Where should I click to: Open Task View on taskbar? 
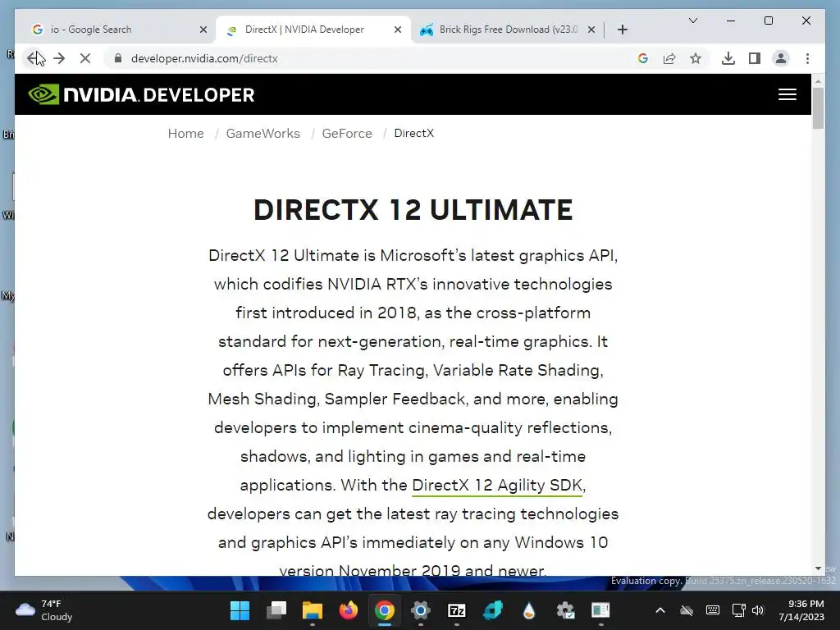pyautogui.click(x=276, y=610)
